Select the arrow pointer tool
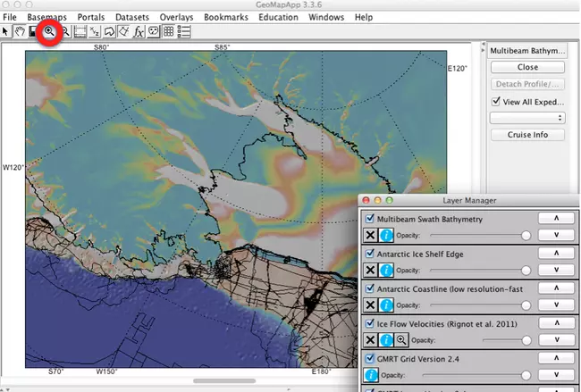This screenshot has width=581, height=392. coord(6,31)
